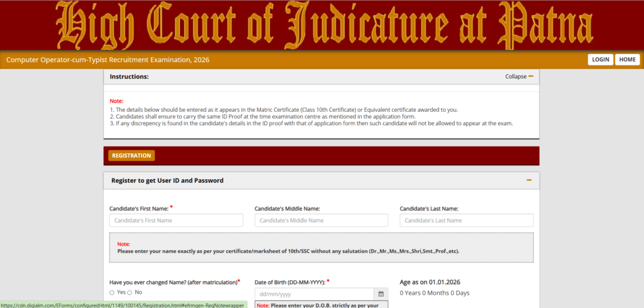Click the Instructions header title
644x308 pixels.
click(130, 77)
